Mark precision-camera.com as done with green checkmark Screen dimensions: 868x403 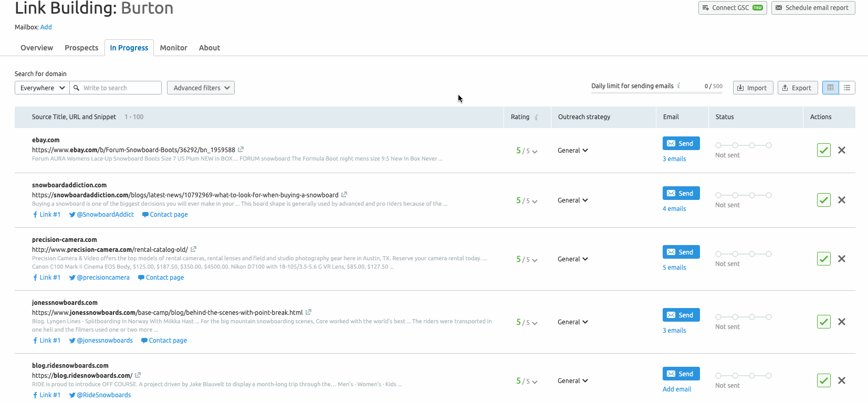coord(824,259)
